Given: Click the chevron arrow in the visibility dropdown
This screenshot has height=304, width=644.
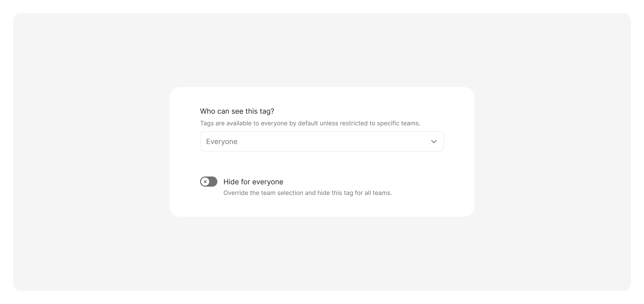Looking at the screenshot, I should 434,142.
